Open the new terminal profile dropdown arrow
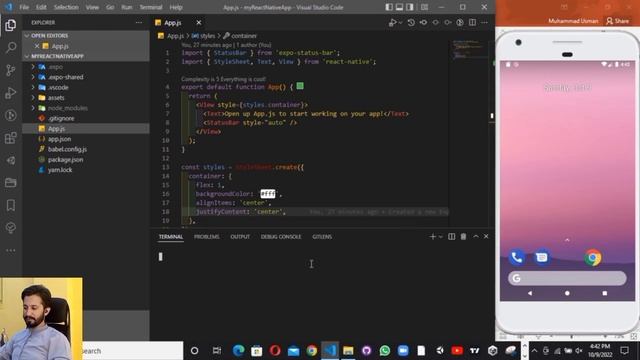 (441, 237)
